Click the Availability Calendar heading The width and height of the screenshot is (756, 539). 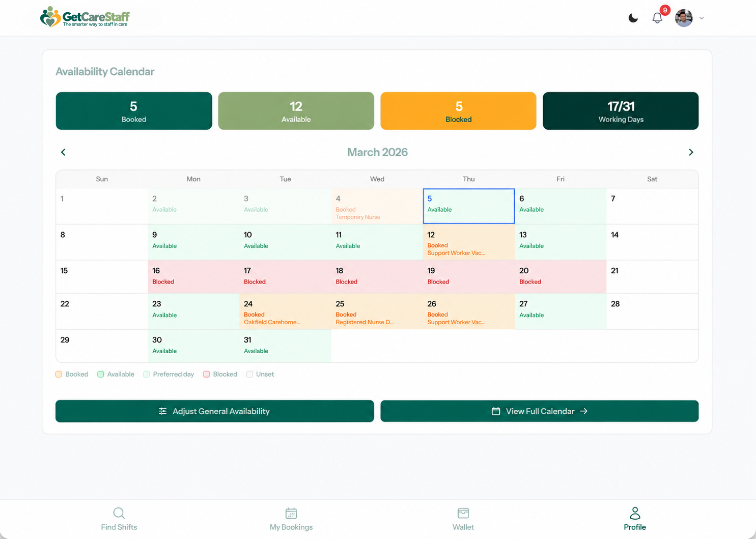click(105, 72)
